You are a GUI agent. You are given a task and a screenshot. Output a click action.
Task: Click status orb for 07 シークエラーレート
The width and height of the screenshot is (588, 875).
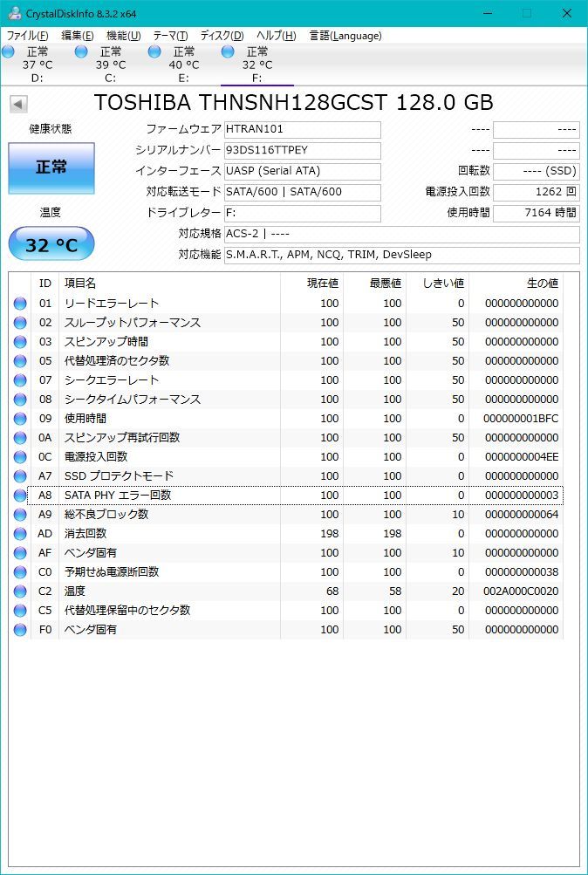pyautogui.click(x=20, y=380)
